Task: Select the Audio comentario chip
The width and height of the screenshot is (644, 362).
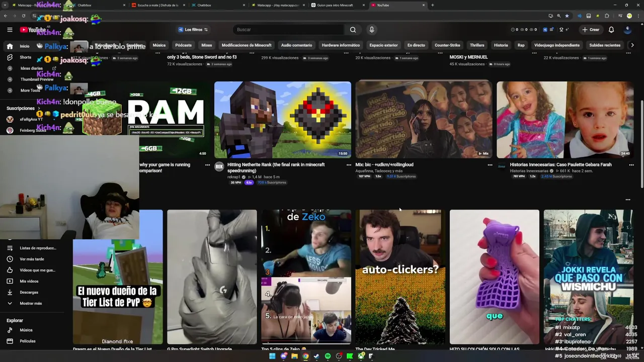Action: pyautogui.click(x=296, y=45)
